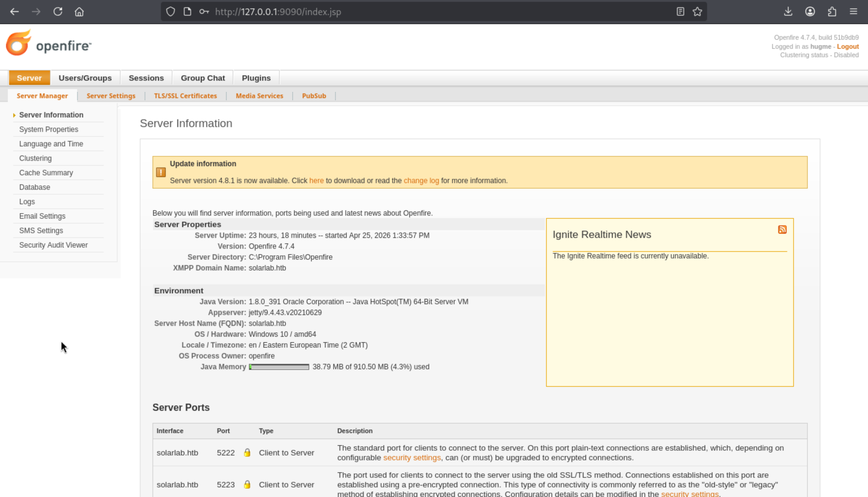Screen dimensions: 868x497
Task: Open the change log link
Action: (x=421, y=180)
